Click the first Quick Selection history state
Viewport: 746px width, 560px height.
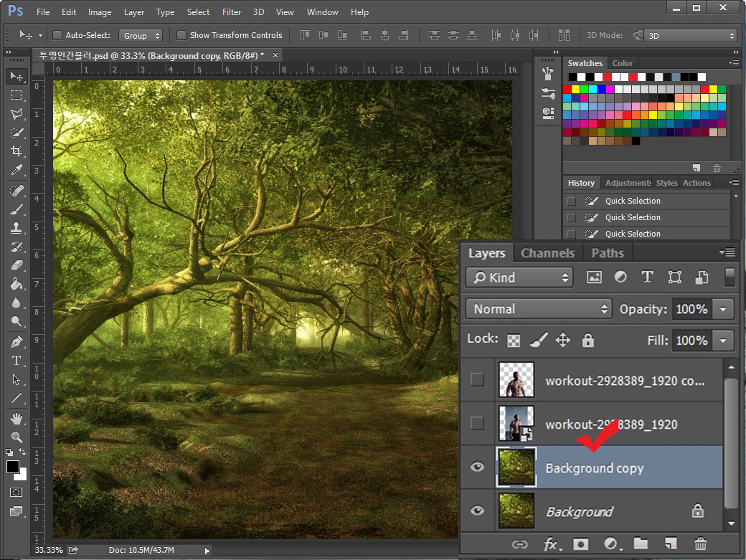tap(633, 201)
